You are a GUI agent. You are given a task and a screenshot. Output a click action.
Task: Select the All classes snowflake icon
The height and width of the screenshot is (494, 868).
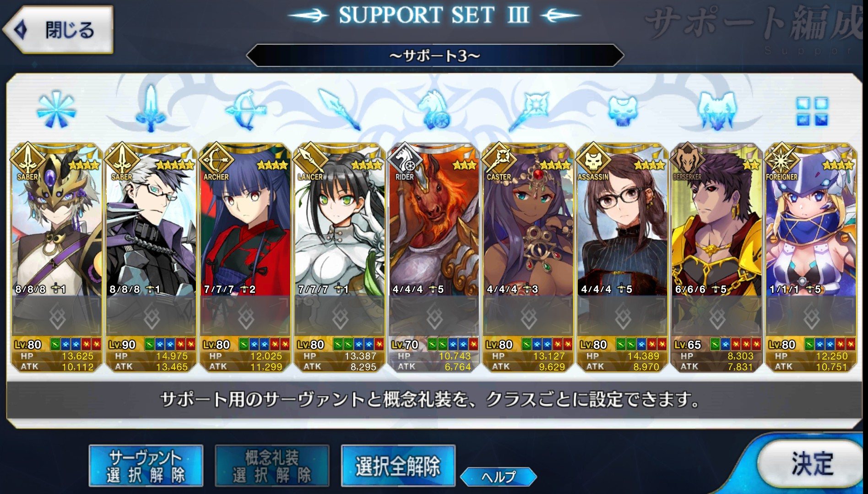pyautogui.click(x=56, y=110)
